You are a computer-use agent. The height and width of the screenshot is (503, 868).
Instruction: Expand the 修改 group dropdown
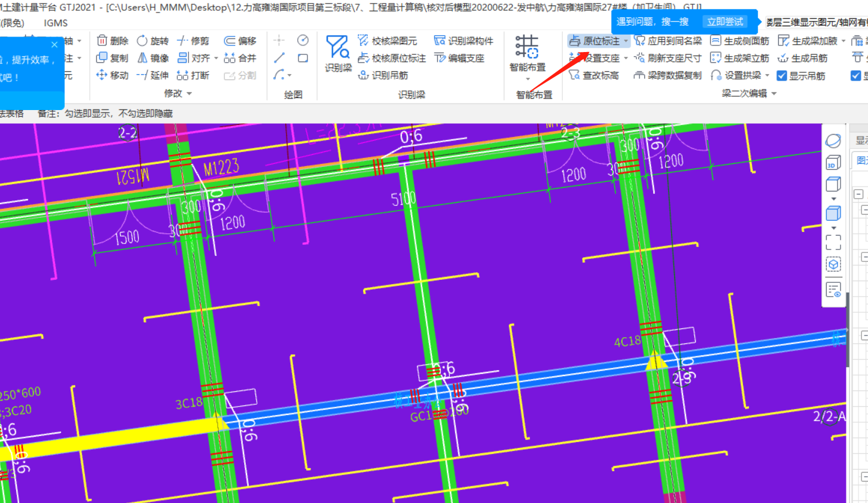point(190,94)
